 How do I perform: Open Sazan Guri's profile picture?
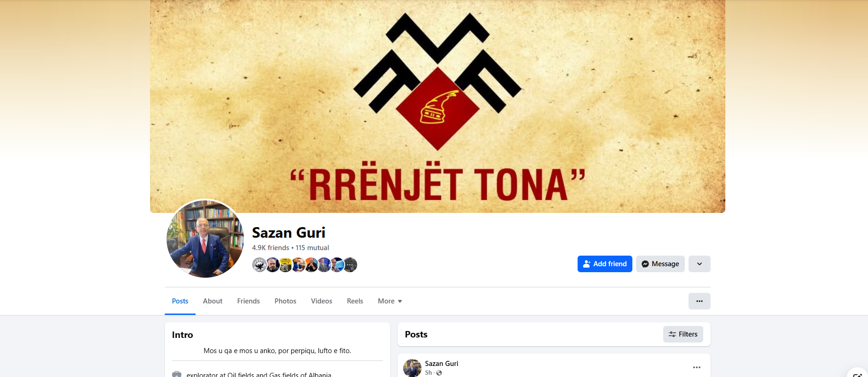pos(205,238)
